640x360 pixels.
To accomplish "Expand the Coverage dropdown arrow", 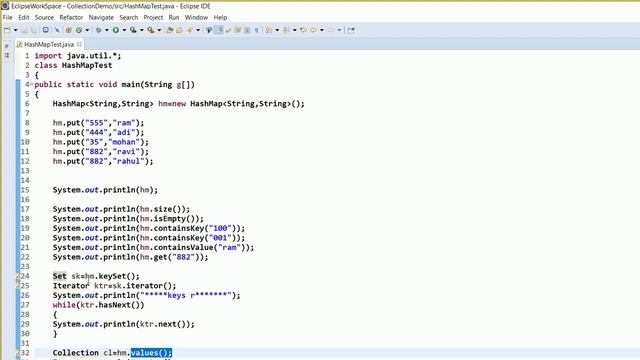I will point(142,30).
